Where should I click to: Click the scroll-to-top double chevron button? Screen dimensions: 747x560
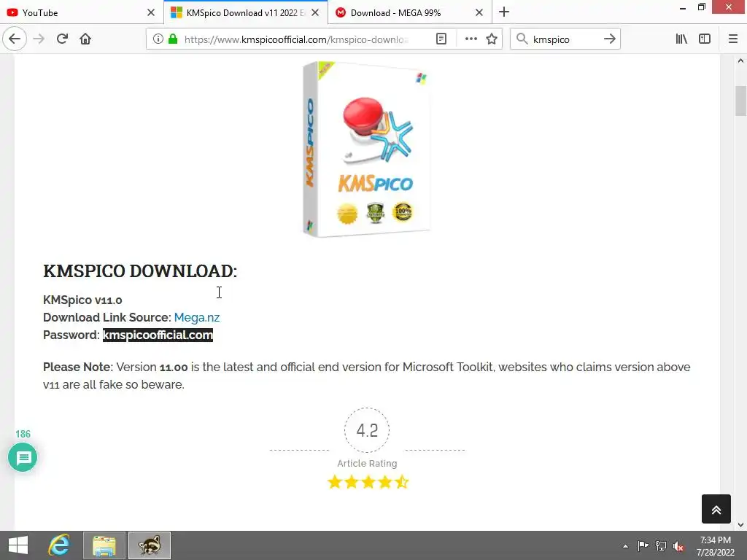pyautogui.click(x=716, y=509)
